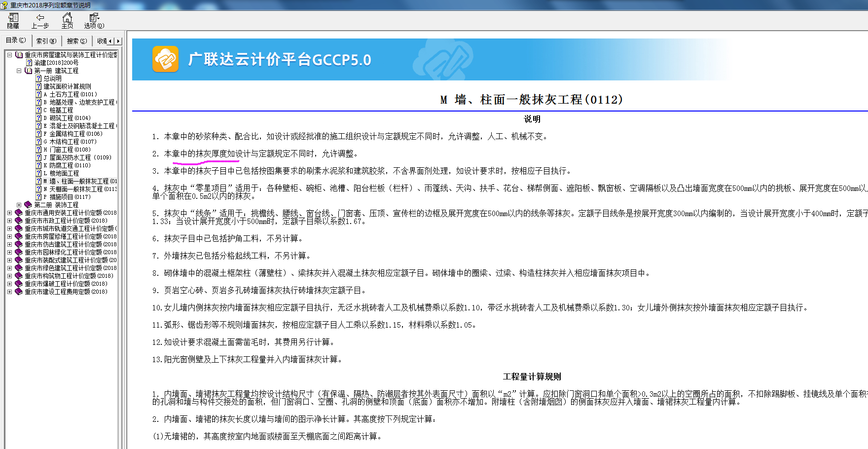Click the page icon beside D 砌筑工程 (0104)
The image size is (868, 449).
[x=38, y=118]
